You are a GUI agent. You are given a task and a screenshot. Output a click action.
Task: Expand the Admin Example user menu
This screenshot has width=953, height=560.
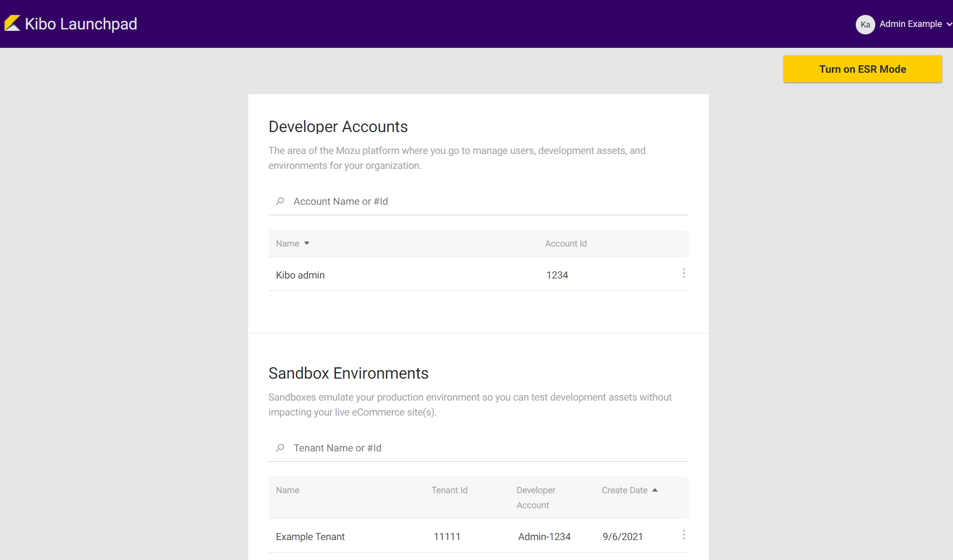click(x=916, y=24)
